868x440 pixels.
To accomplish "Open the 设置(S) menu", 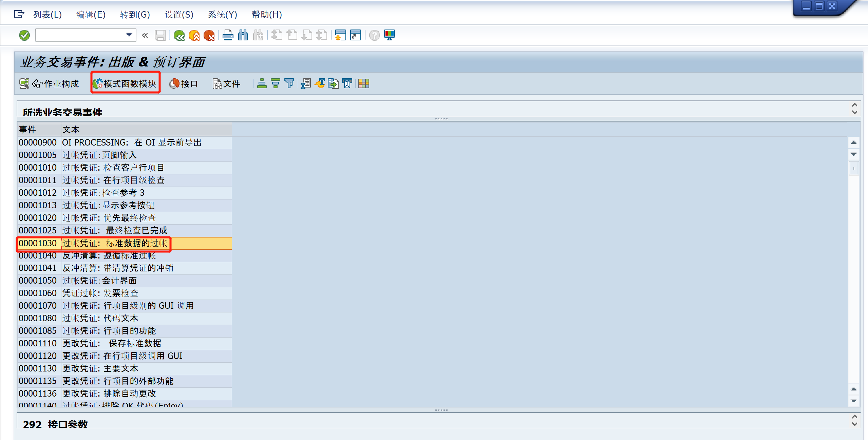I will [179, 15].
